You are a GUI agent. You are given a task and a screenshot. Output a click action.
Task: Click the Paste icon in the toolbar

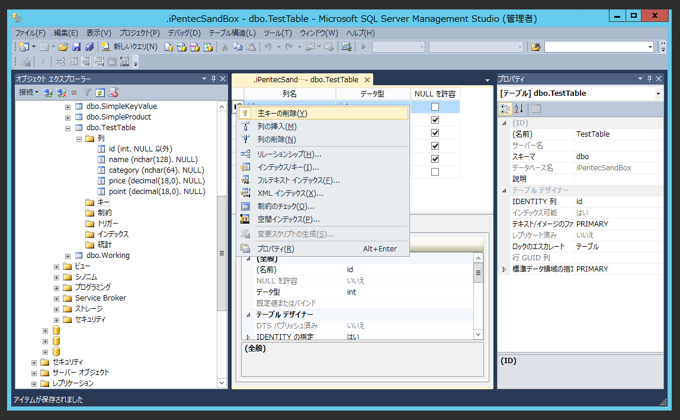click(251, 46)
